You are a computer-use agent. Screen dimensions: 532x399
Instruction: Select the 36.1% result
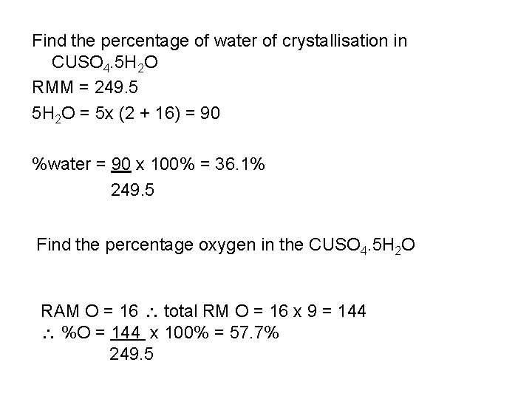[240, 164]
